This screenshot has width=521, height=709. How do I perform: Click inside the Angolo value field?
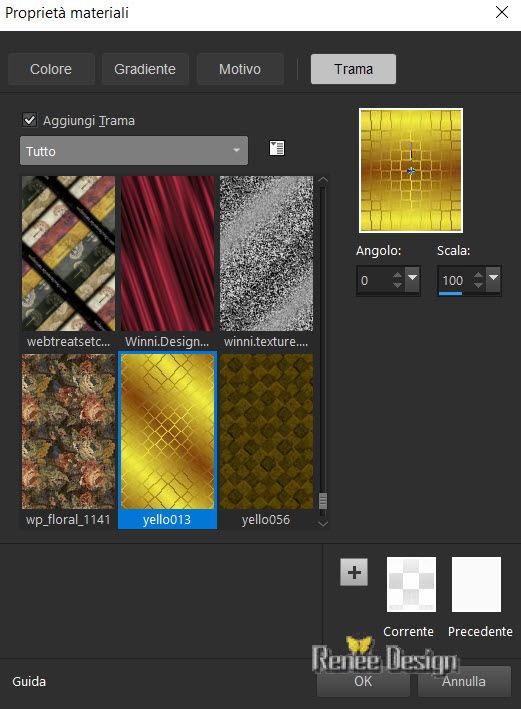coord(374,280)
